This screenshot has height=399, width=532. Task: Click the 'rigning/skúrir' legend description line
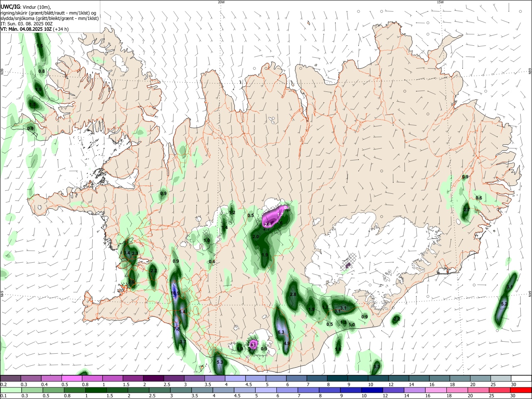(x=48, y=12)
